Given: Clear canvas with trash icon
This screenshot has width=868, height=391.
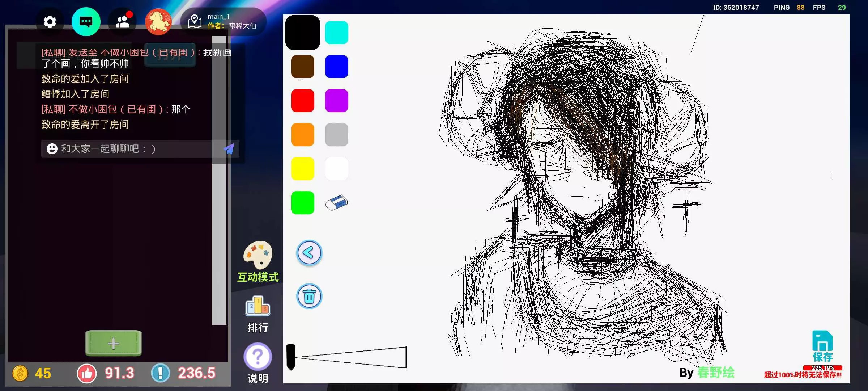Looking at the screenshot, I should [x=309, y=296].
